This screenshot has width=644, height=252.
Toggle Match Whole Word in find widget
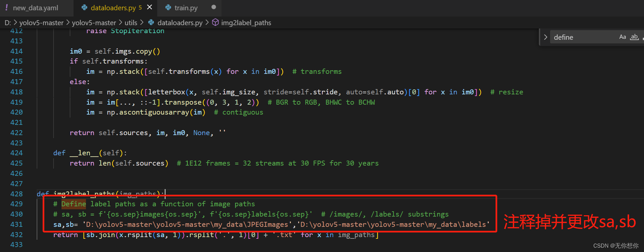click(x=634, y=37)
